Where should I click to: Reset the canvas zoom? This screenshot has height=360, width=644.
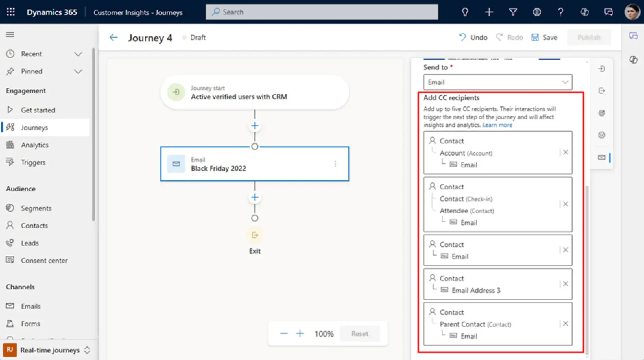coord(359,334)
